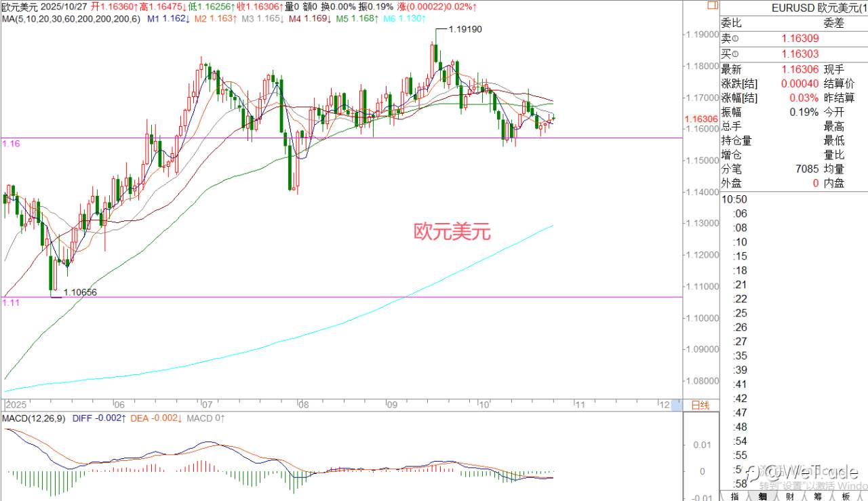Image resolution: width=868 pixels, height=501 pixels.
Task: Click the 07 month marker on the time axis
Action: point(208,405)
